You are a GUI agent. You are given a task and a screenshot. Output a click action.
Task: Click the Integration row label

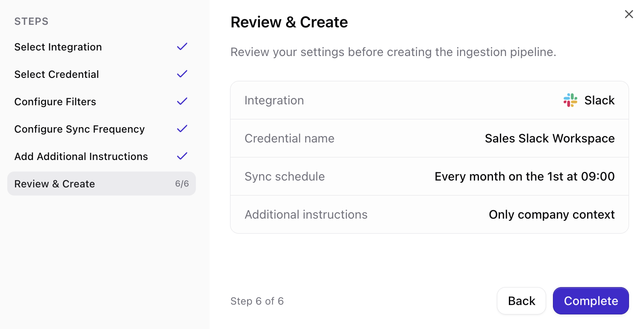(274, 100)
